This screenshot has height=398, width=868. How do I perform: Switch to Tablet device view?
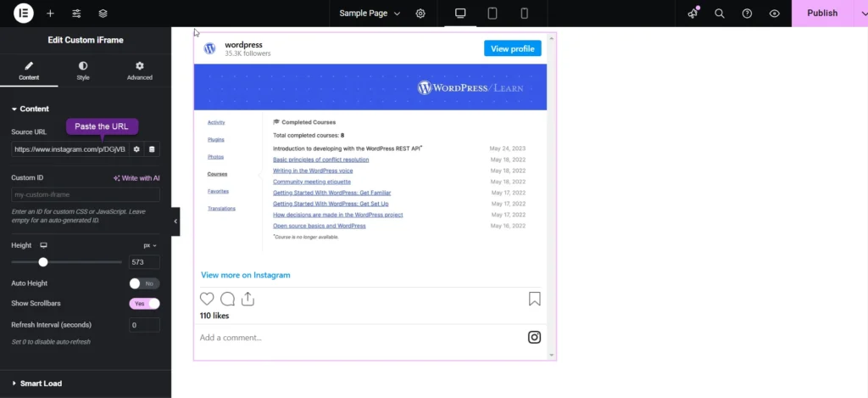[492, 14]
